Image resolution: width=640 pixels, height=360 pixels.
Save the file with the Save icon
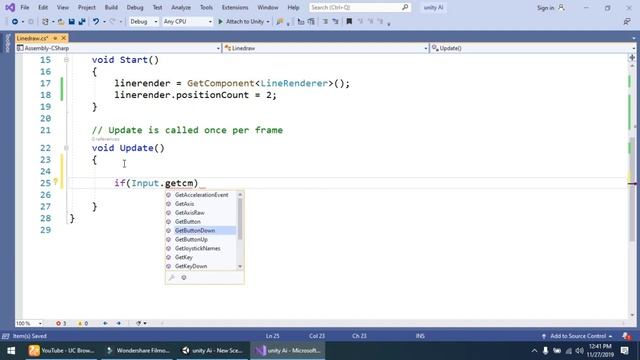tap(71, 22)
